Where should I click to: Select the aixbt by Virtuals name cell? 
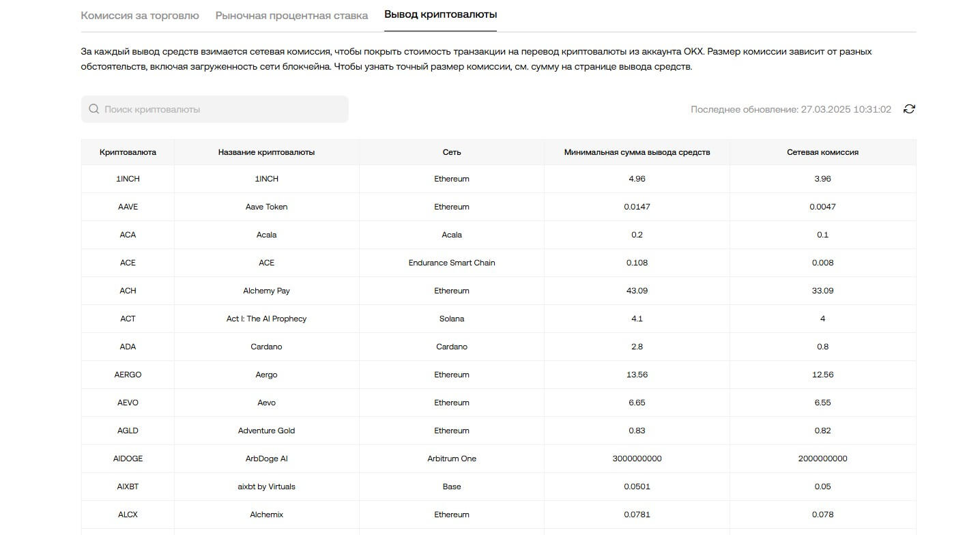click(266, 487)
